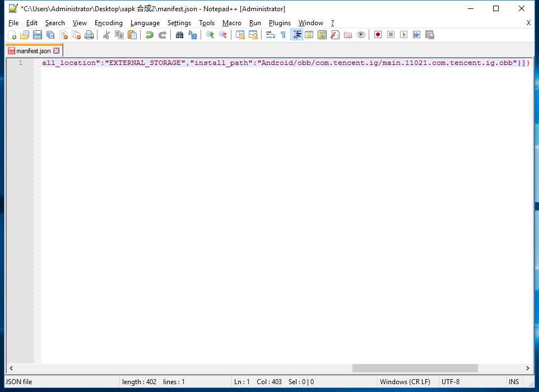Click the UTF-8 encoding status field

[450, 382]
